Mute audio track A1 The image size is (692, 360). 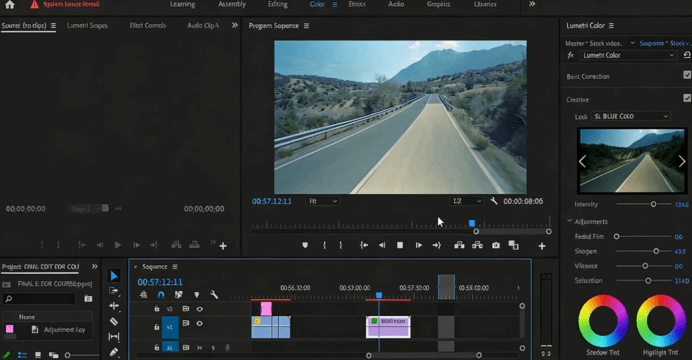click(x=199, y=348)
